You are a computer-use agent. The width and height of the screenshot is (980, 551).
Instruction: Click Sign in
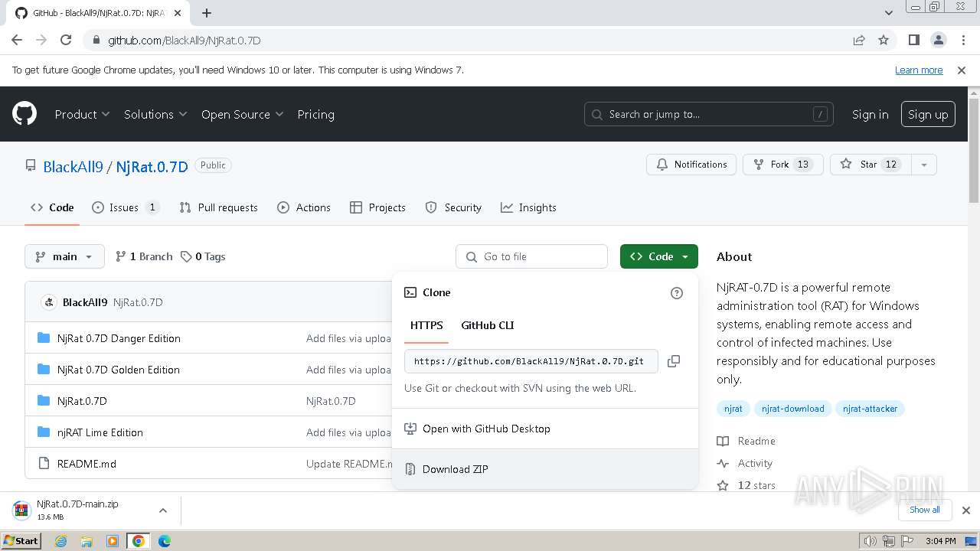tap(871, 114)
